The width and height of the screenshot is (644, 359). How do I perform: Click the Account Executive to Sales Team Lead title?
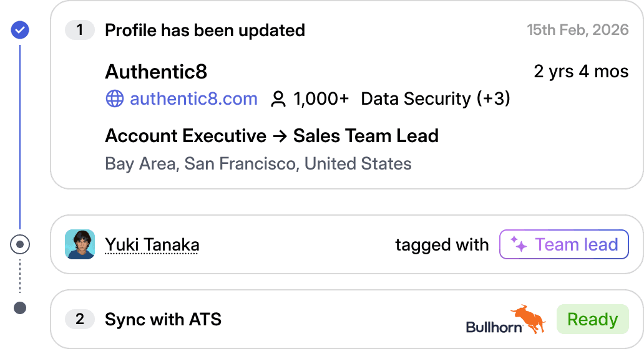[x=271, y=136]
